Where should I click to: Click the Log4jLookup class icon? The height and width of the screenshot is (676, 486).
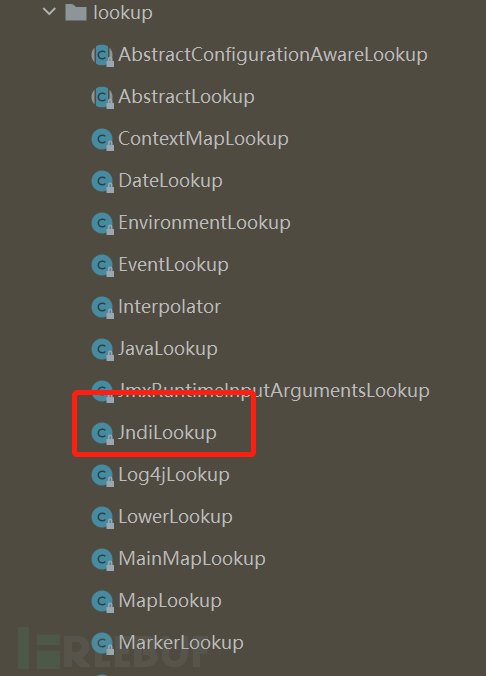pyautogui.click(x=103, y=475)
